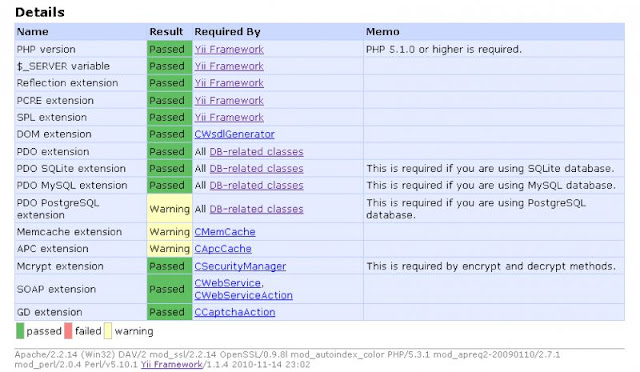Open DB-related classes link for PDO PostgreSQL
This screenshot has width=640, height=372.
[x=256, y=209]
